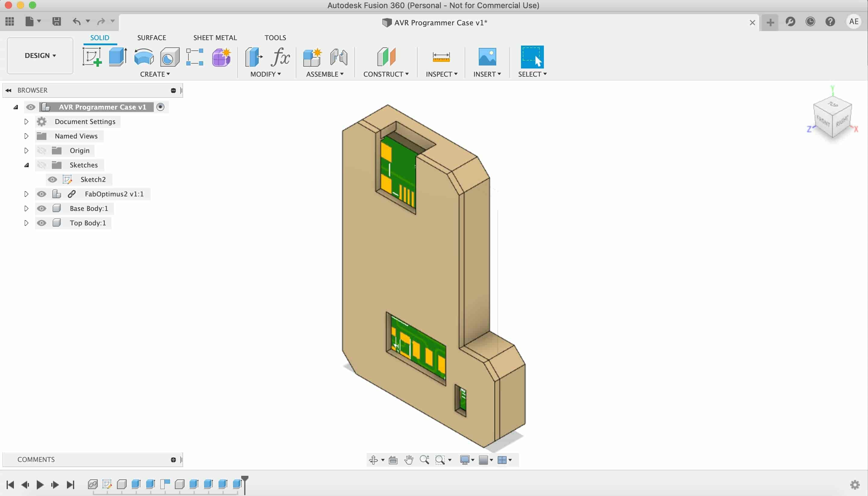Screen dimensions: 868x496
Task: Select the Offset Plane construct tool
Action: tap(386, 56)
